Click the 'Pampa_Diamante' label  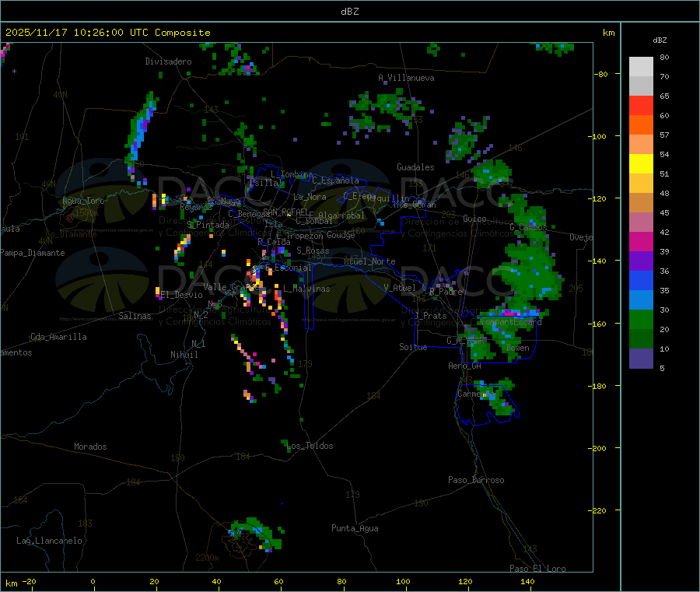33,253
